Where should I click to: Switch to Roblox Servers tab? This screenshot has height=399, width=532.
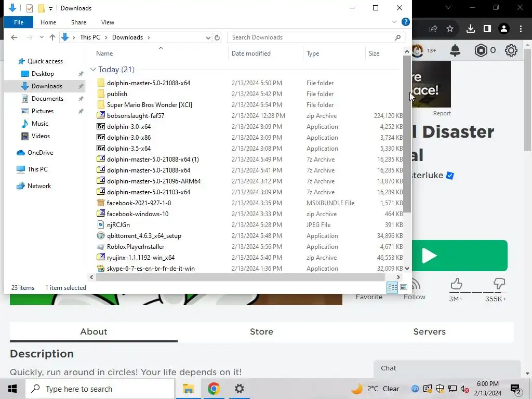tap(430, 331)
